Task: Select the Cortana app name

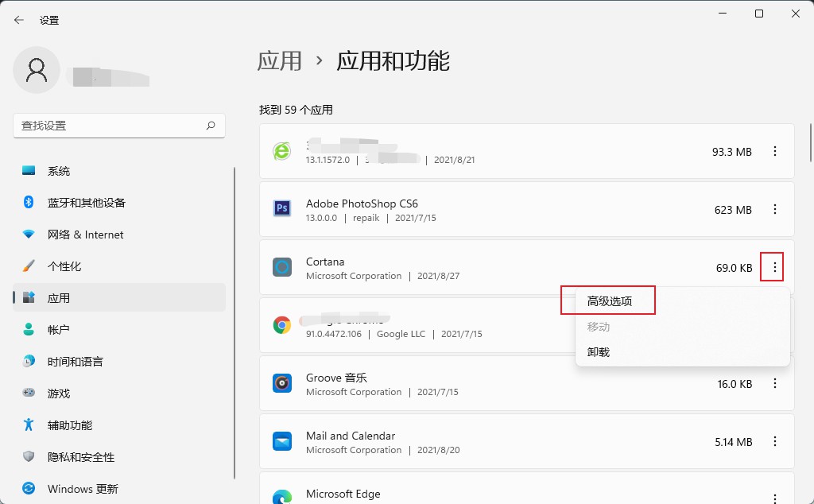Action: pos(325,262)
